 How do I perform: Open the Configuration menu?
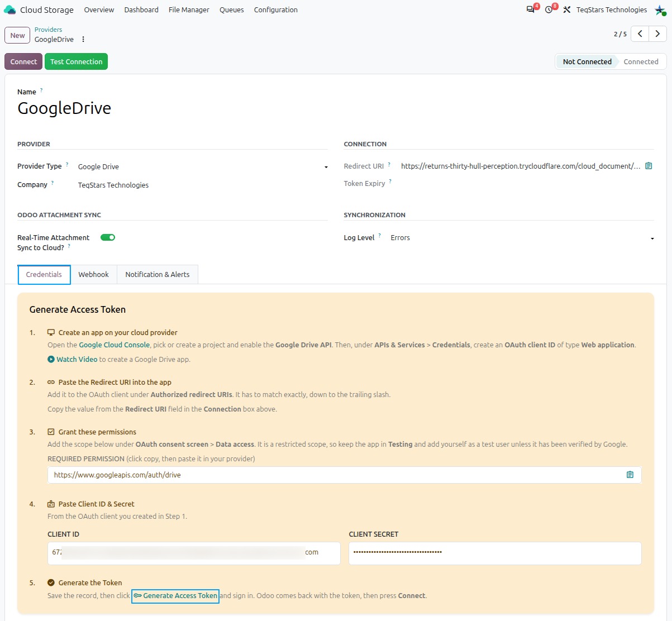pos(276,9)
